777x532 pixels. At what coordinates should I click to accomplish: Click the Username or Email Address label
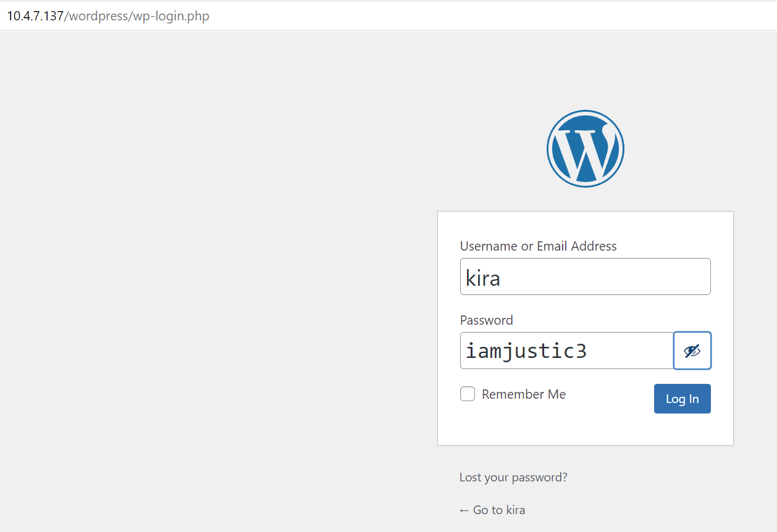tap(538, 246)
